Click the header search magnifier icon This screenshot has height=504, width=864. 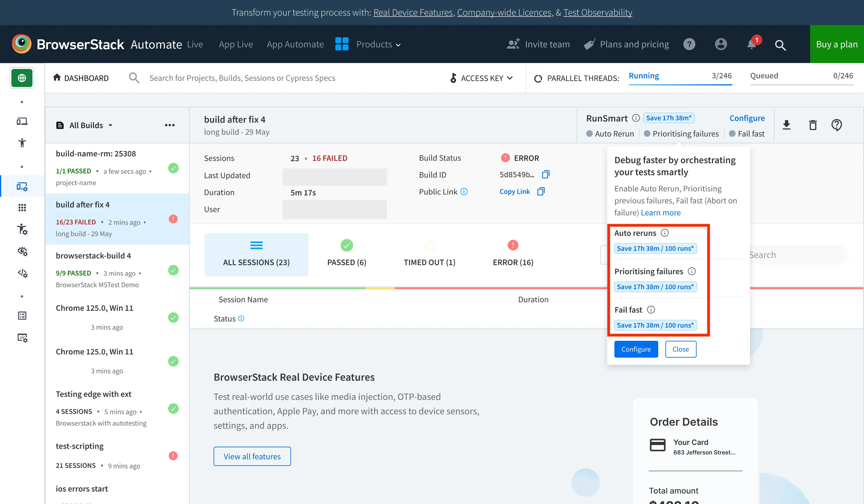pyautogui.click(x=780, y=45)
